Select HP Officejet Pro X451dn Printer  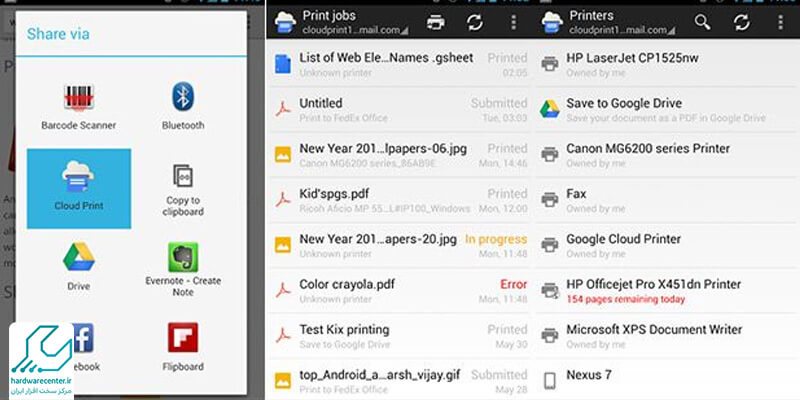[667, 290]
